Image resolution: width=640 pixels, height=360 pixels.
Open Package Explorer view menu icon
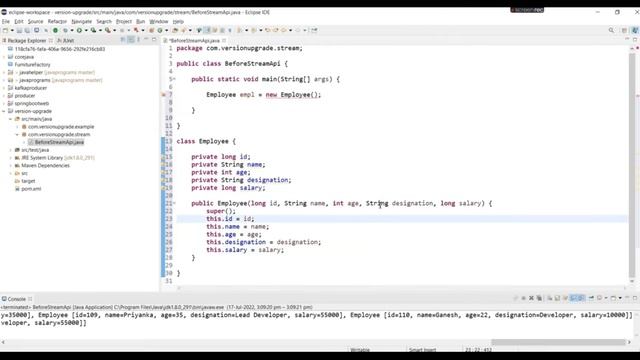[x=139, y=40]
